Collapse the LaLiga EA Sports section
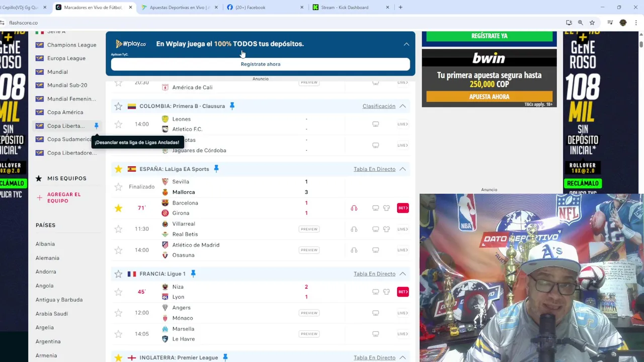Viewport: 644px width, 362px height. pos(403,169)
